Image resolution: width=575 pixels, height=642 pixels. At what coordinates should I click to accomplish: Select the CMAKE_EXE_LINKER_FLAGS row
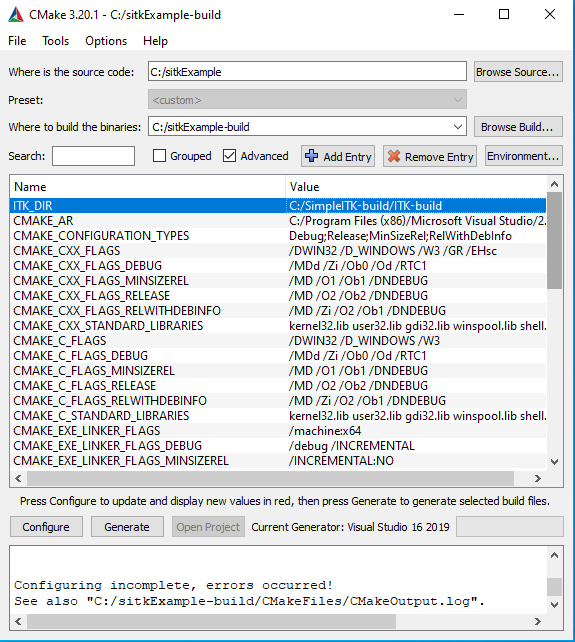click(278, 431)
